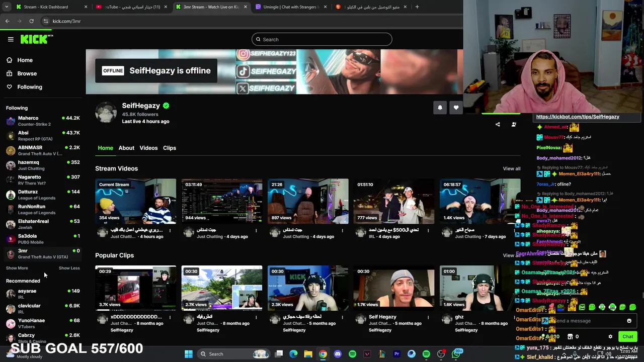
Task: Open Task View on the taskbar
Action: point(279,354)
